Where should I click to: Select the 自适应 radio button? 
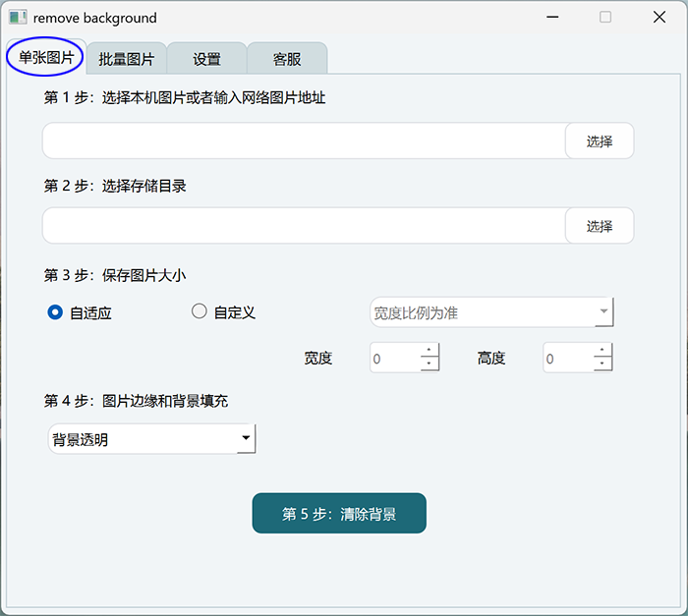click(55, 312)
